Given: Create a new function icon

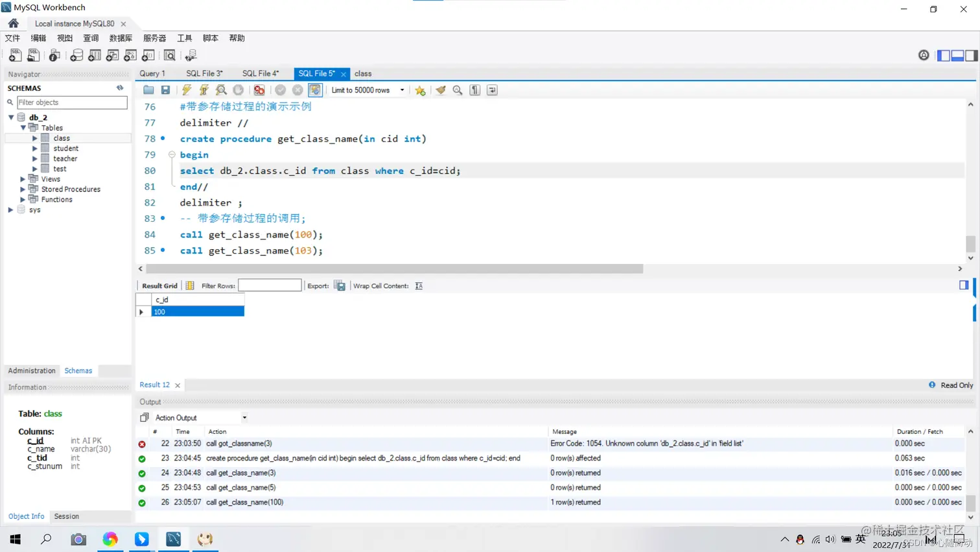Looking at the screenshot, I should 148,56.
